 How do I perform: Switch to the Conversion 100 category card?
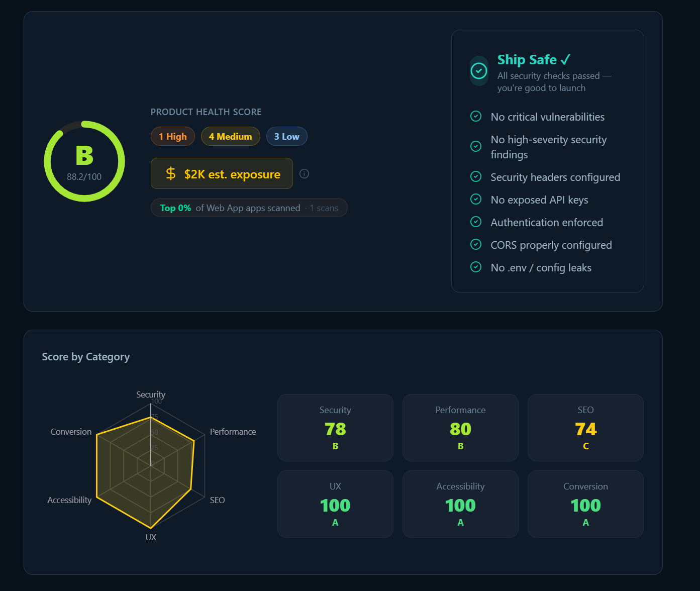click(585, 504)
